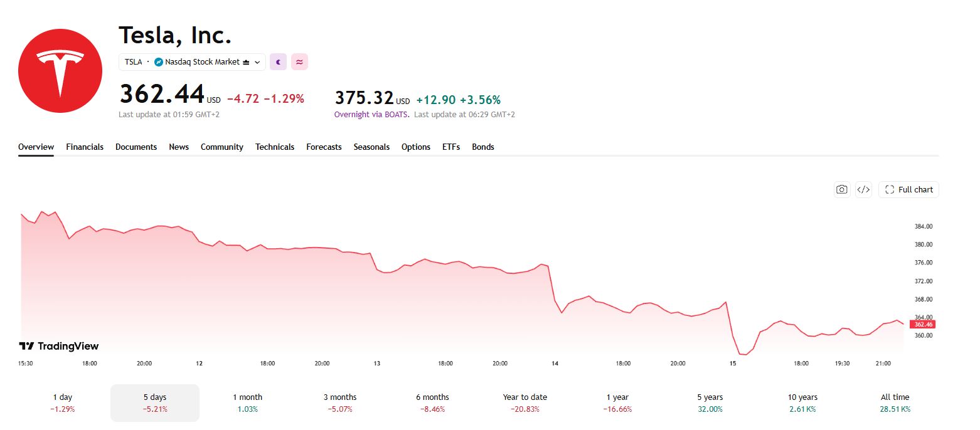
Task: Select the 1 day time range
Action: point(63,402)
